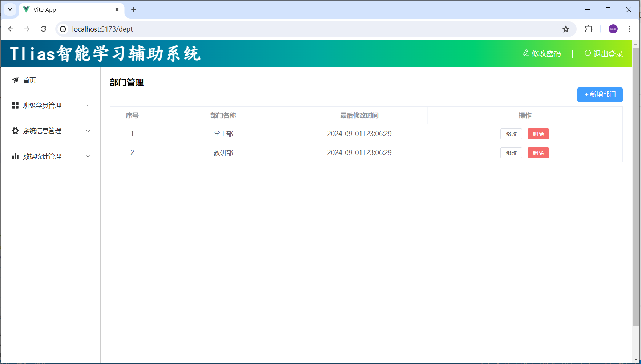This screenshot has height=364, width=641.
Task: Expand the 数据统计管理 submenu chevron
Action: click(x=88, y=156)
